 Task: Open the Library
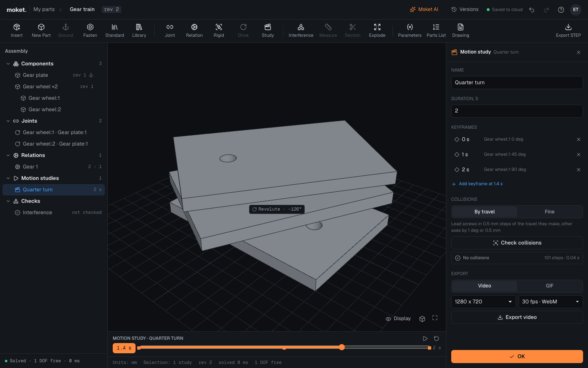pos(139,31)
